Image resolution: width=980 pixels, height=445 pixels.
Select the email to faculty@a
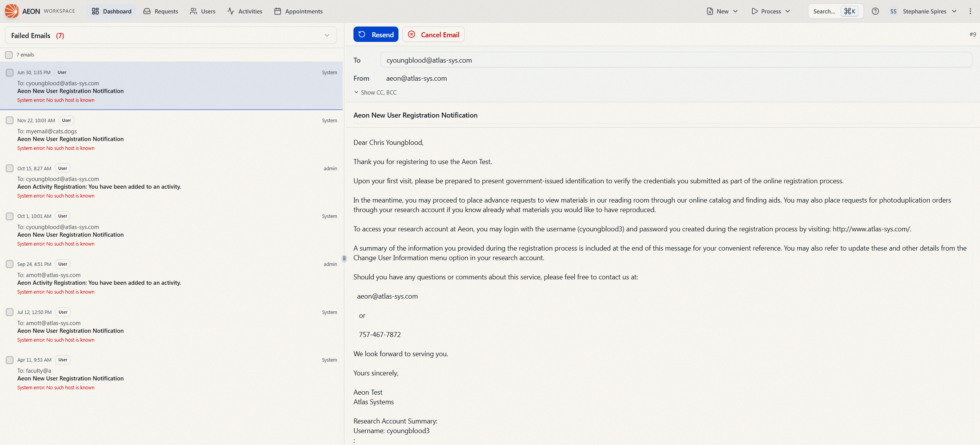click(171, 373)
